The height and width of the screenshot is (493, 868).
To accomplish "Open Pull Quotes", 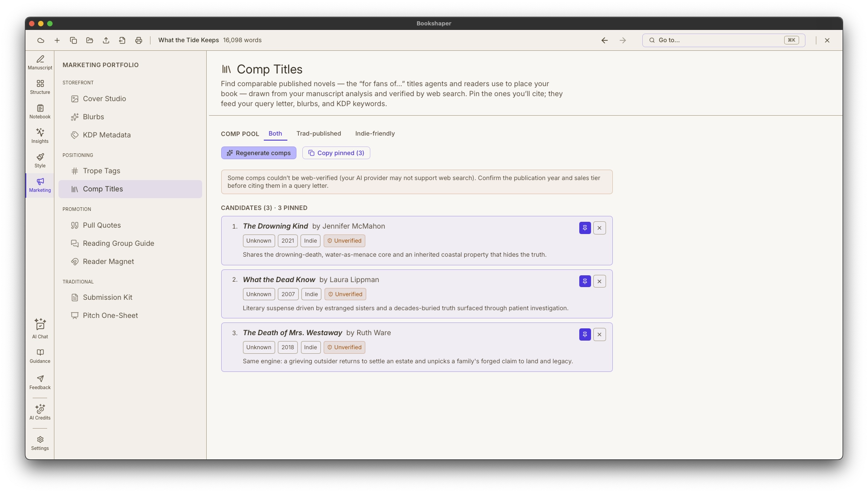I will [x=130, y=225].
